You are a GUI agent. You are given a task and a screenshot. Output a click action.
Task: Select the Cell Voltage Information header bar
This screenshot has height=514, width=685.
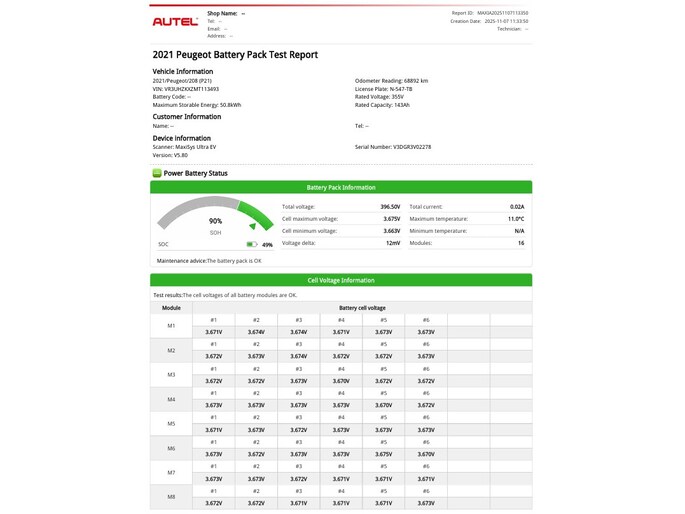tap(341, 280)
